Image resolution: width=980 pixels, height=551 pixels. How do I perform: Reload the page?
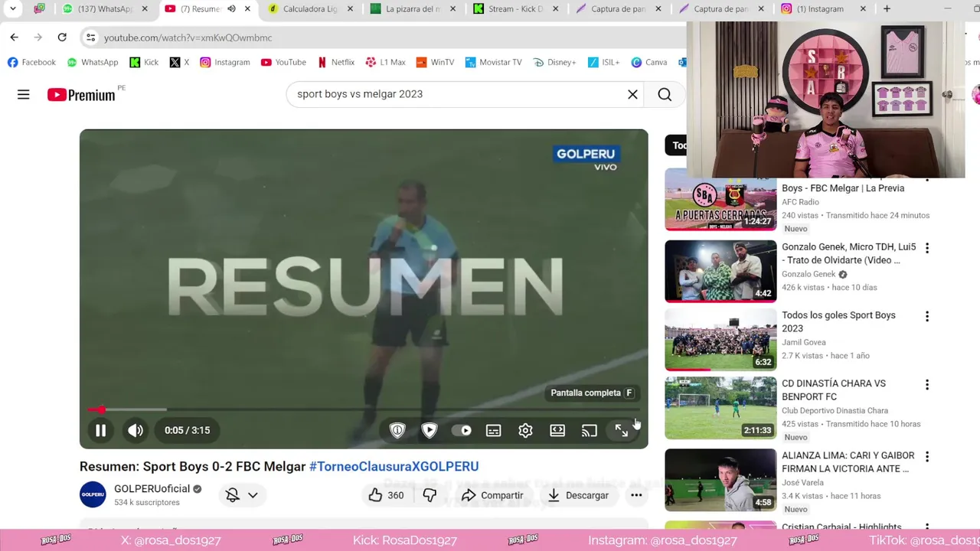(62, 37)
